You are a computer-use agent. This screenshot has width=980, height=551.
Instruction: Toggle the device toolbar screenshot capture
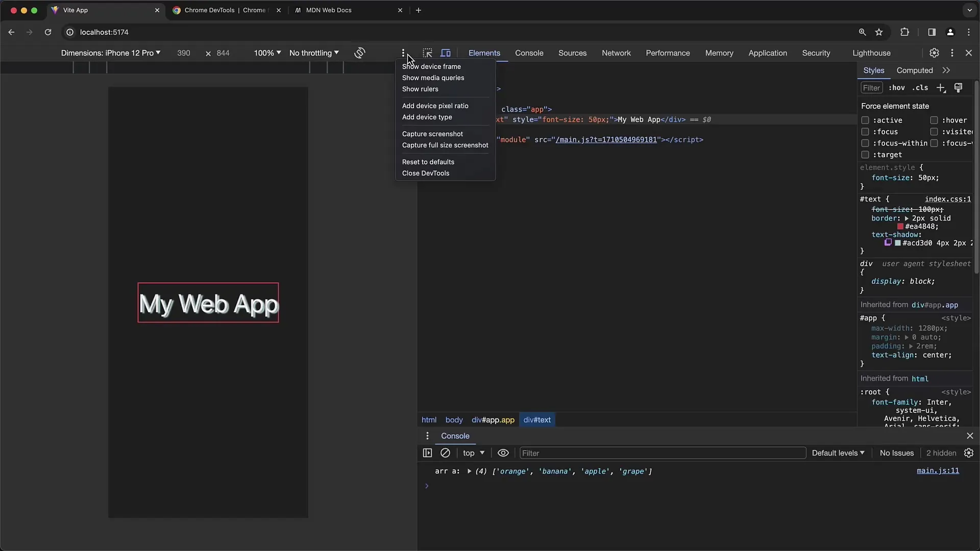[433, 134]
